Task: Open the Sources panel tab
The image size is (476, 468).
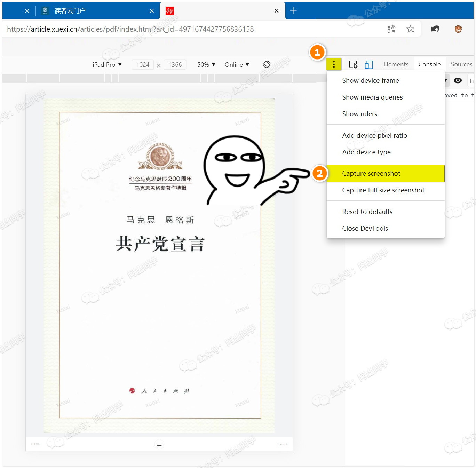Action: pyautogui.click(x=461, y=64)
